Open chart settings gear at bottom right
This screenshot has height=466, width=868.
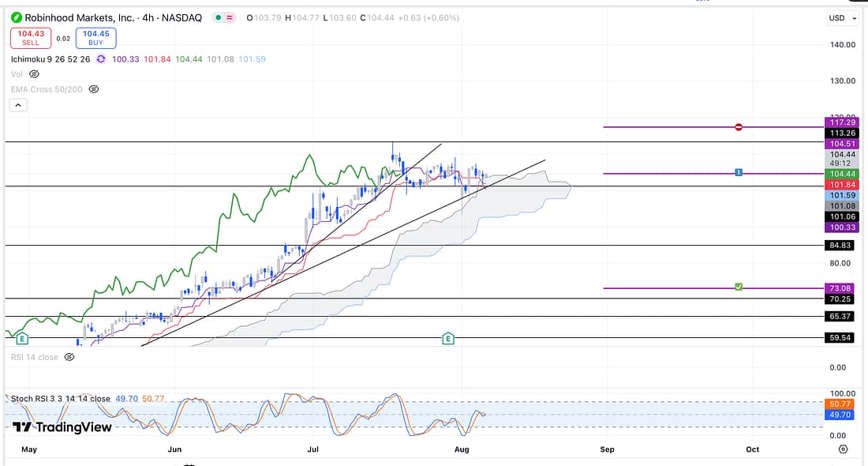pos(843,449)
